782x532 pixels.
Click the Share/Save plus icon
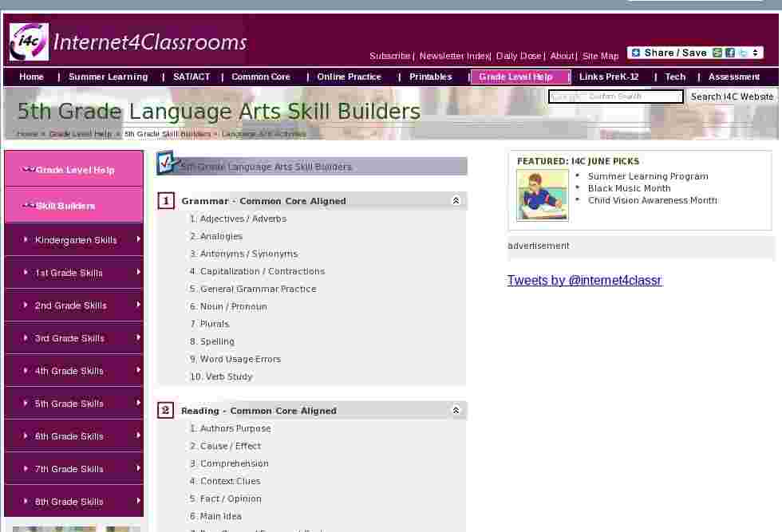635,53
